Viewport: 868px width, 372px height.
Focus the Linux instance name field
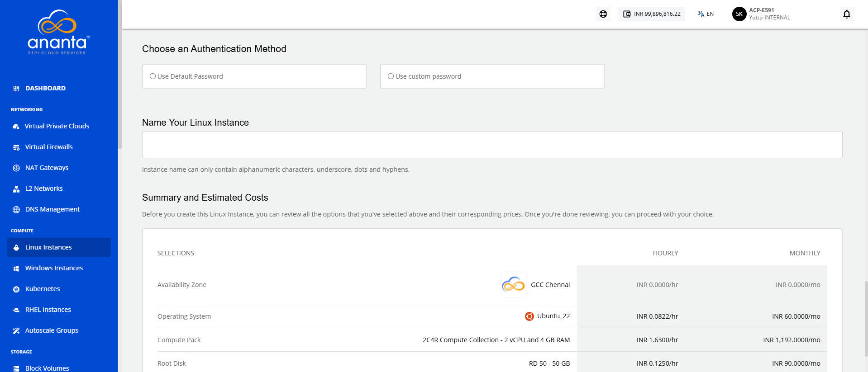click(492, 145)
